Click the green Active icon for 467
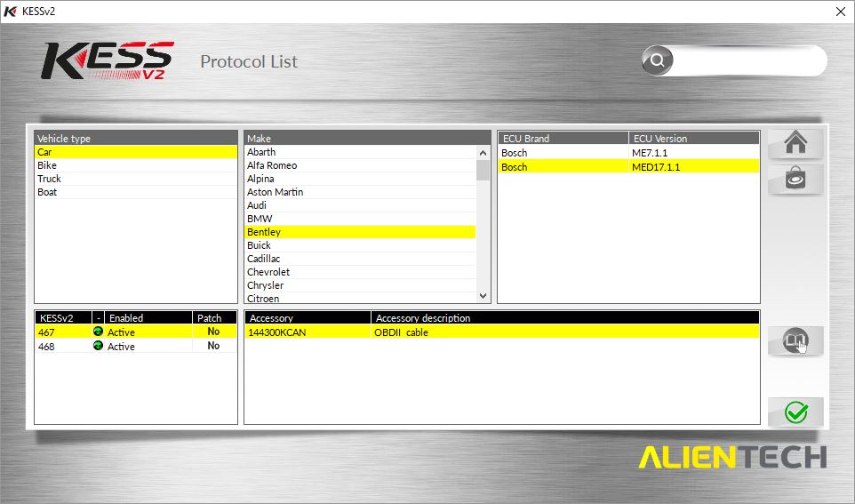This screenshot has height=504, width=855. (98, 332)
